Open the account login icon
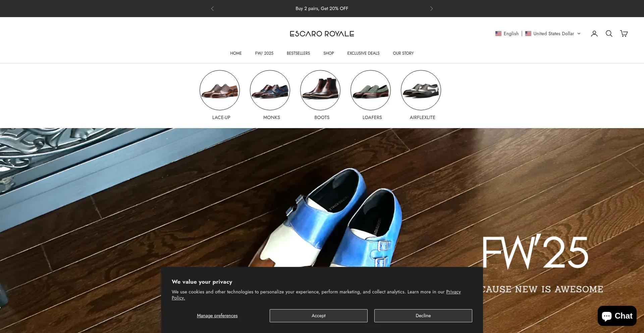 [x=594, y=34]
